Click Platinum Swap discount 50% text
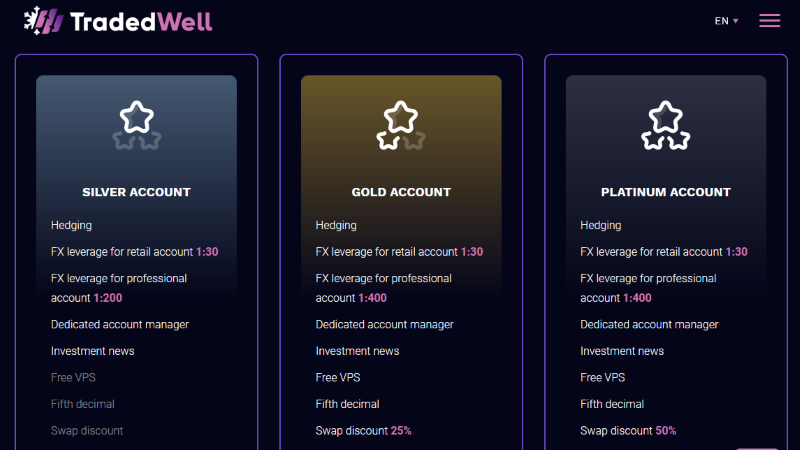Screen dimensions: 800x450 [x=628, y=431]
